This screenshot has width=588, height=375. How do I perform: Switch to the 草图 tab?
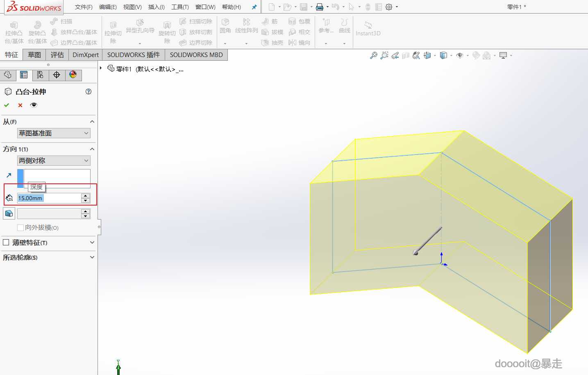(x=34, y=55)
